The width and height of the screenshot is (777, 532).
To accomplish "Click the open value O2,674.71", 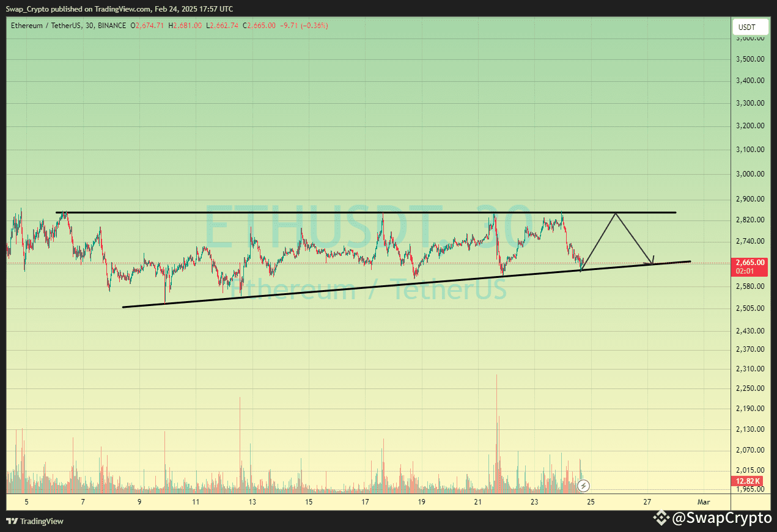I will coord(147,26).
